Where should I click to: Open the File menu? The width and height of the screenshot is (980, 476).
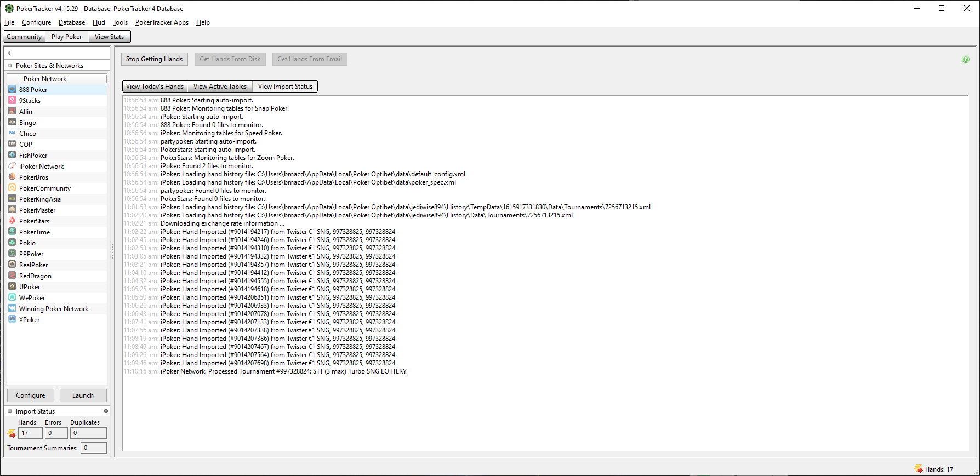[9, 22]
